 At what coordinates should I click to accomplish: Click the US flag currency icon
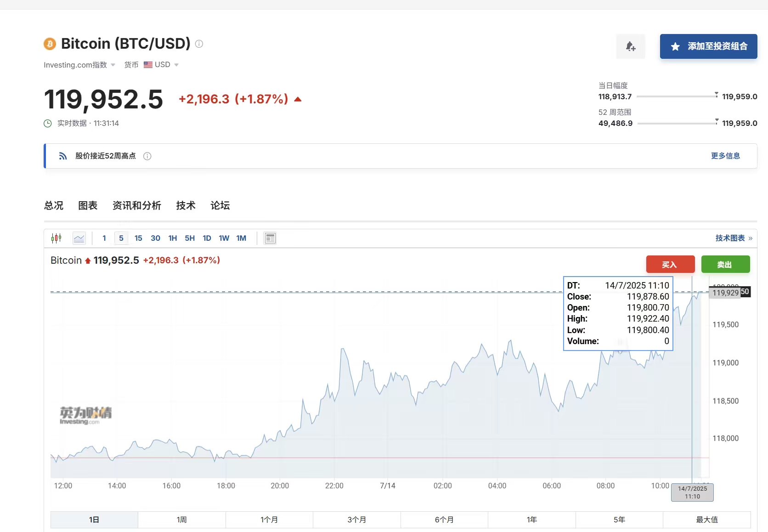pos(148,65)
